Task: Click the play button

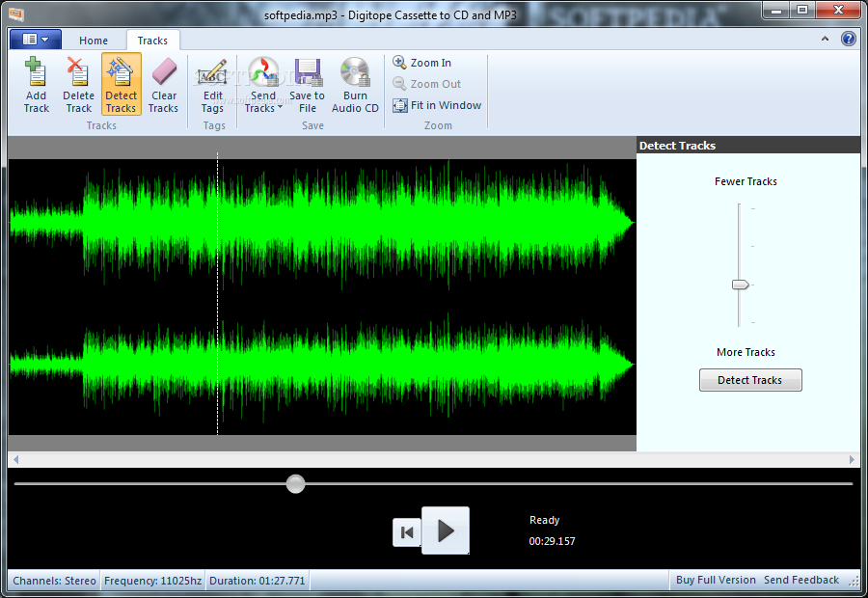Action: [446, 530]
